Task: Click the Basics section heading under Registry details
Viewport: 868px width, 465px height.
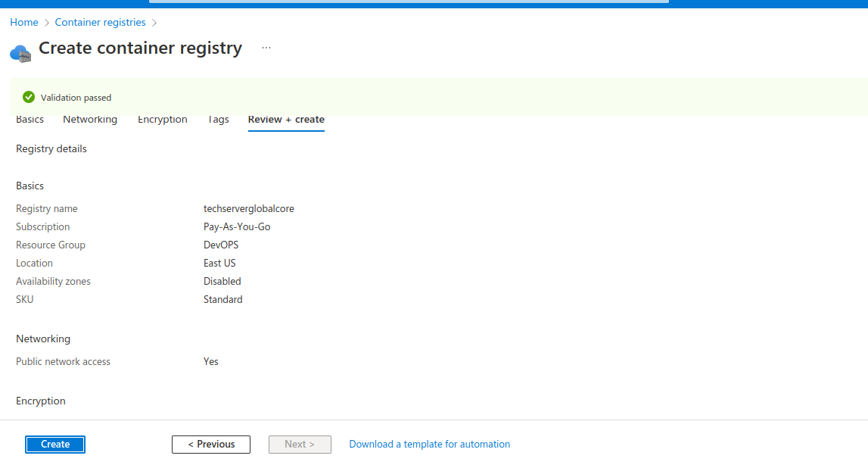Action: [x=30, y=186]
